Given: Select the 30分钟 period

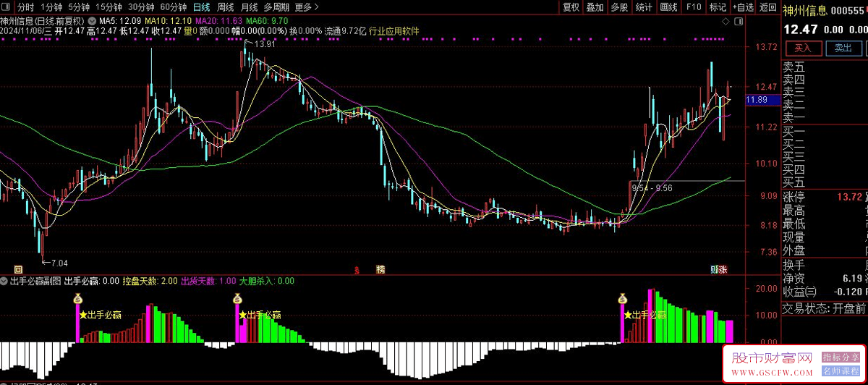Looking at the screenshot, I should point(141,7).
